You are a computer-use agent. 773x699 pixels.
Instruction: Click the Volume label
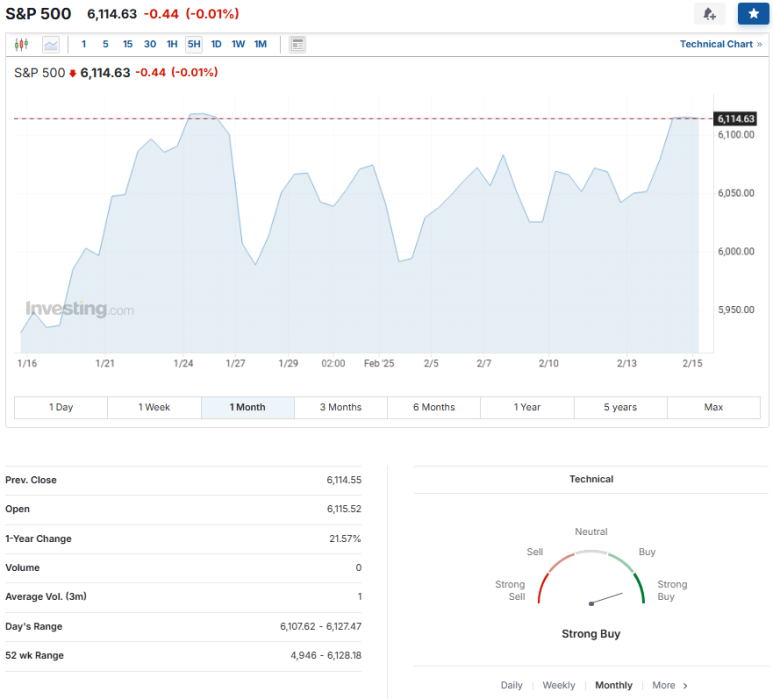click(x=22, y=568)
